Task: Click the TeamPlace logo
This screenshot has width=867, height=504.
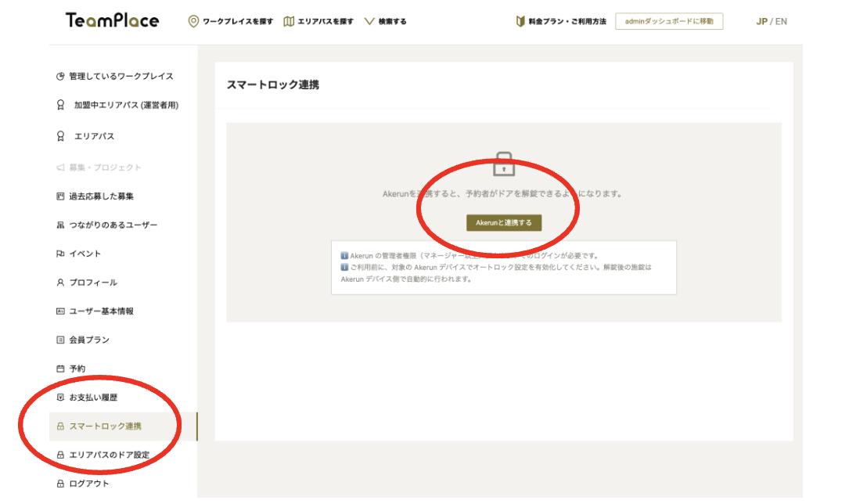Action: [112, 20]
